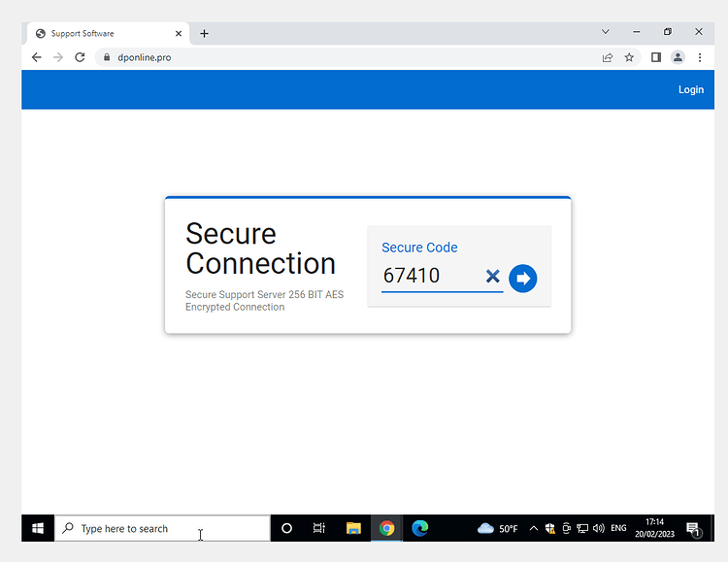Screen dimensions: 728x562
Task: Open the network tray icon
Action: click(582, 528)
